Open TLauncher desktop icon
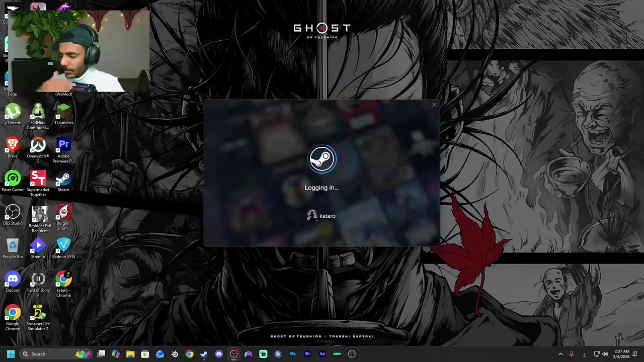Viewport: 644px width, 362px height. coord(63,114)
